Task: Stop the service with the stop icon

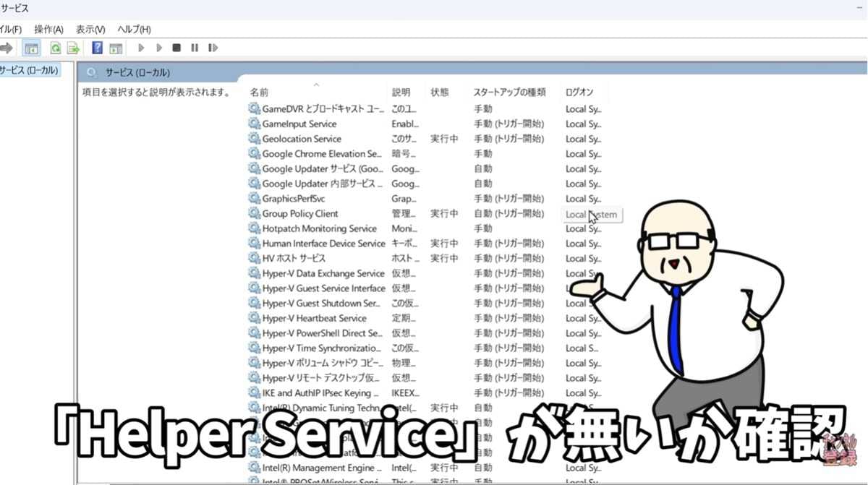Action: 176,48
